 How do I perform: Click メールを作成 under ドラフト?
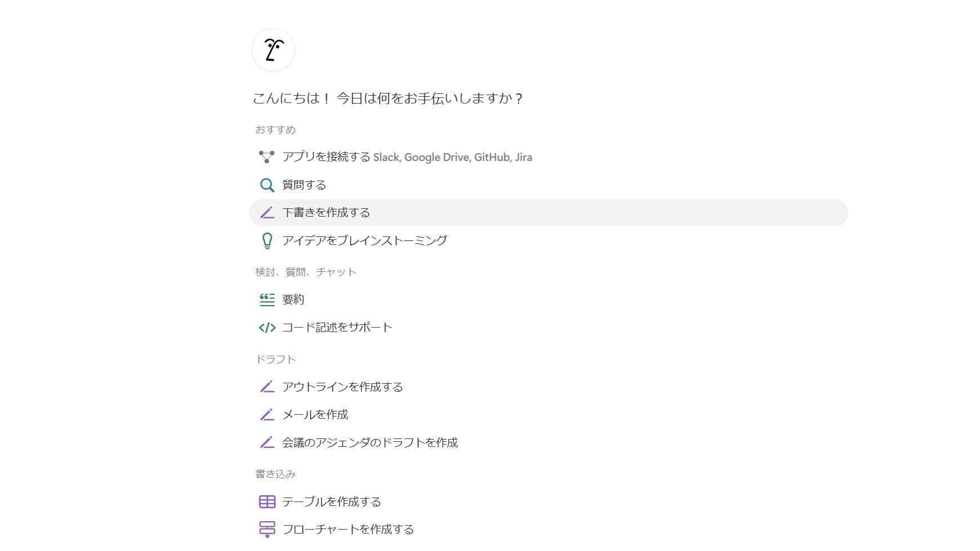click(315, 415)
